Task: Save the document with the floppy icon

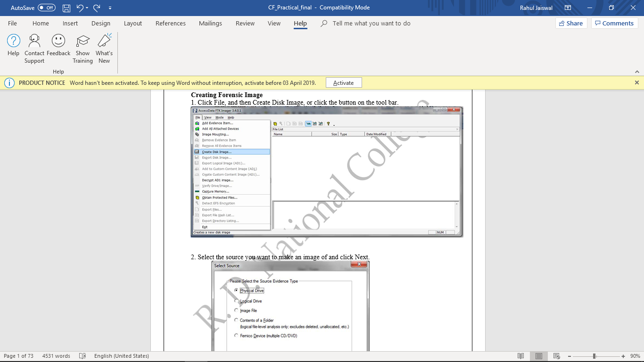Action: tap(66, 8)
